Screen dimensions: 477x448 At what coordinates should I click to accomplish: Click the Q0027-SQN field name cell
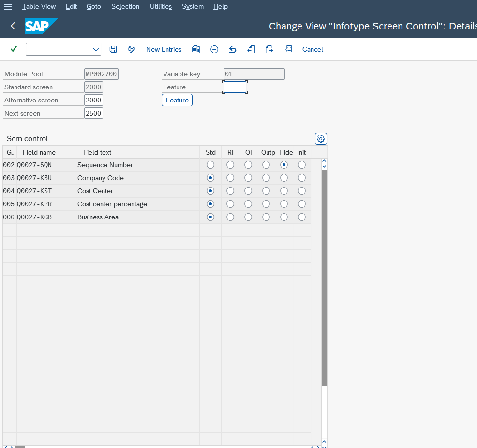point(47,165)
